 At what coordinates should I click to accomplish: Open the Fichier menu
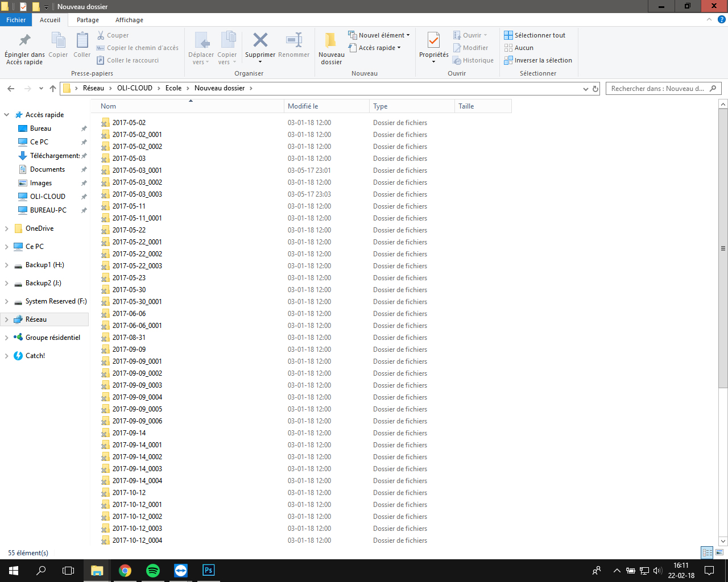[16, 20]
